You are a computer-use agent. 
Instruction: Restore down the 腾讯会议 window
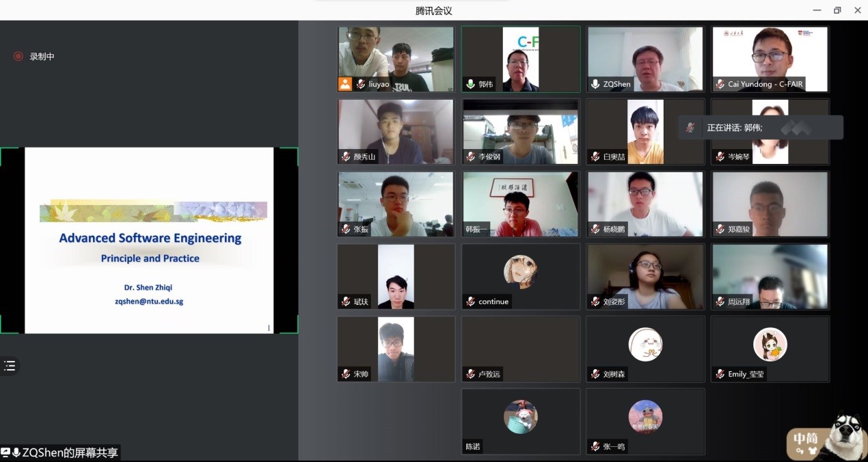pyautogui.click(x=837, y=10)
